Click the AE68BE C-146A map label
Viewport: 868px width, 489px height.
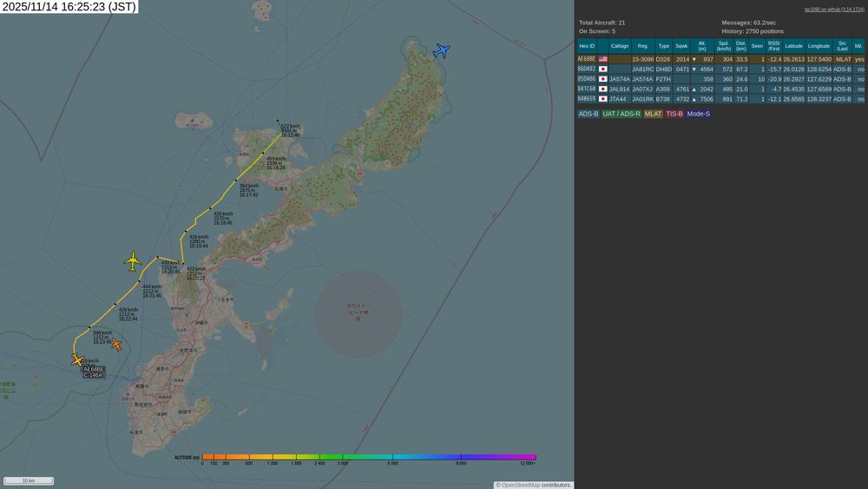pos(93,372)
